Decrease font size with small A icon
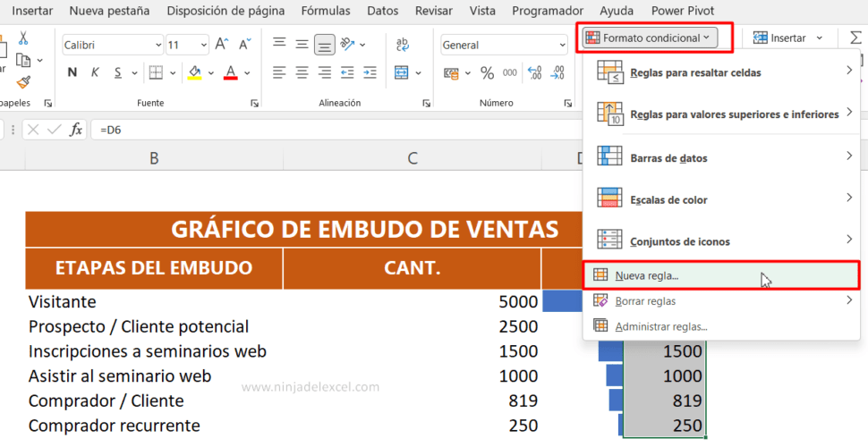The width and height of the screenshot is (868, 447). [x=244, y=45]
